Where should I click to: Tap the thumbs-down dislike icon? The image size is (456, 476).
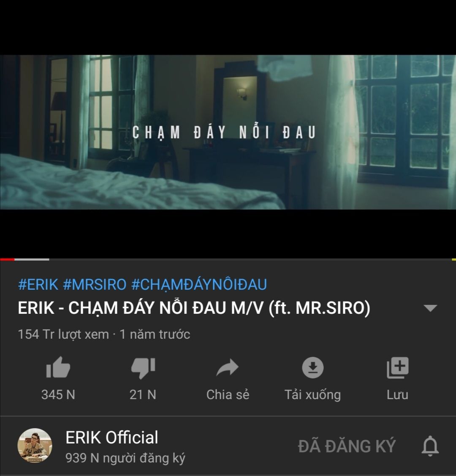(x=143, y=368)
